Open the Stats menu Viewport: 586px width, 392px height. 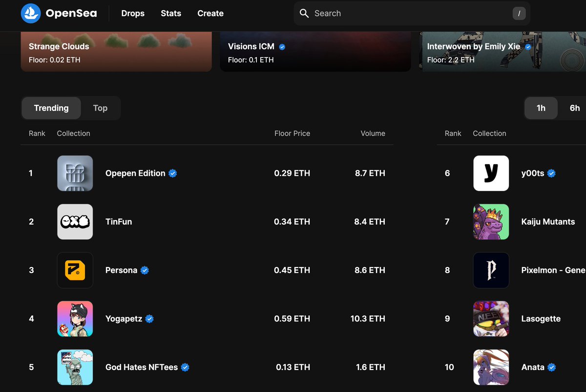coord(171,13)
